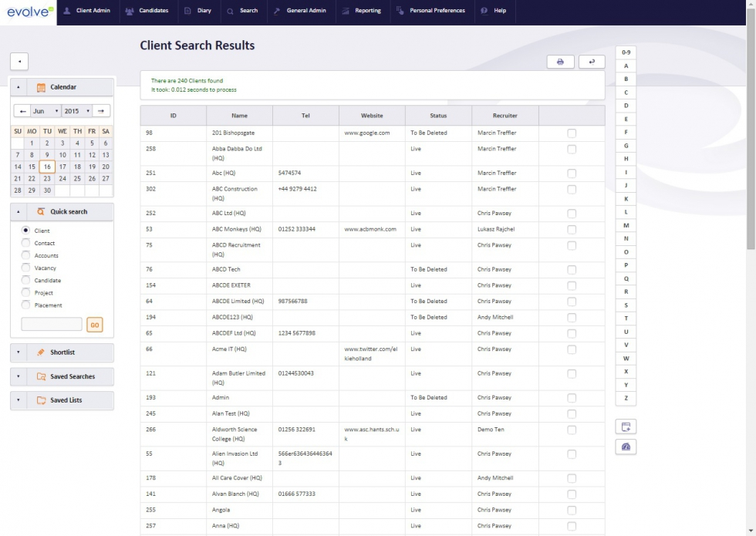Collapse the Calendar panel

coord(18,86)
